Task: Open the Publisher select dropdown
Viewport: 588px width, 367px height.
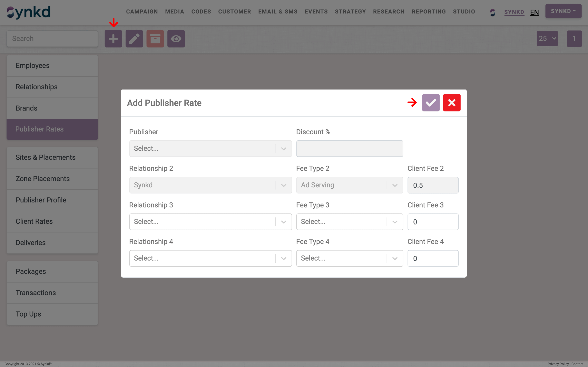Action: (210, 149)
